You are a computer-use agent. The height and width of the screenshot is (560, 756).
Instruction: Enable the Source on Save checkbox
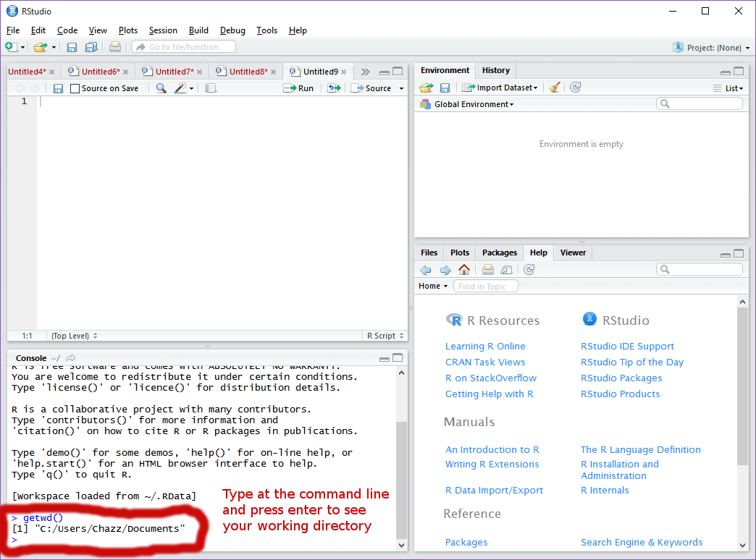point(75,89)
